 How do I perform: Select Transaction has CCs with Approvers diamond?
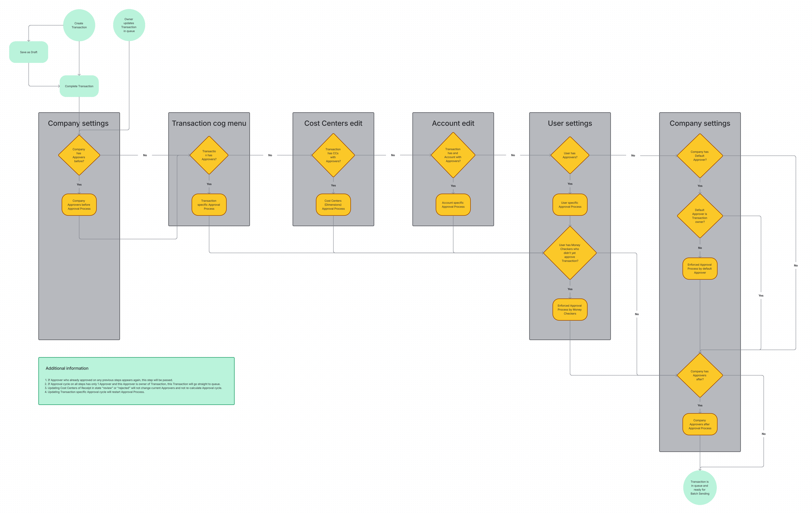333,155
